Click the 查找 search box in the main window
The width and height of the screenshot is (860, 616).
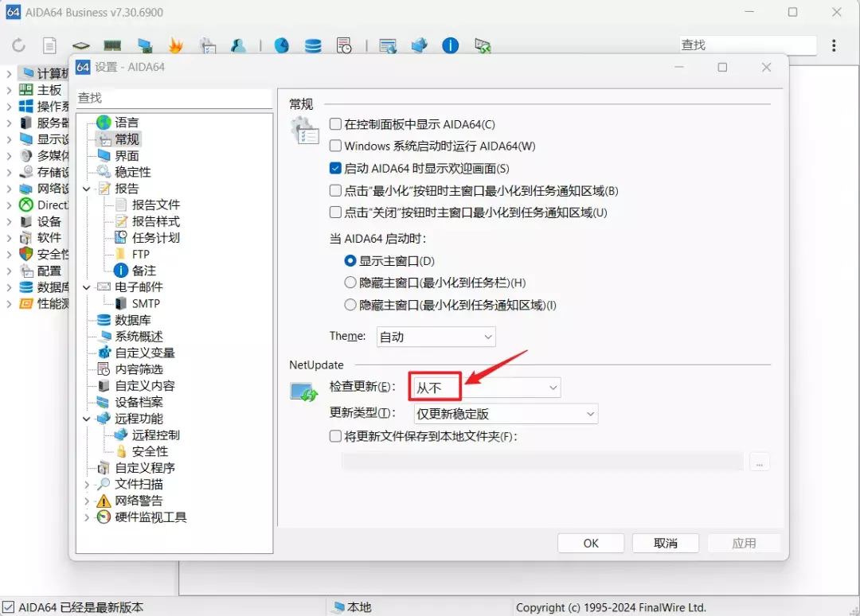(x=748, y=45)
